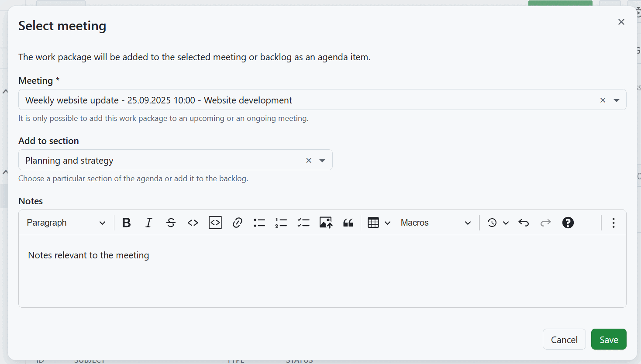Insert a hyperlink into the notes
Screen dimensions: 641x364
(237, 223)
